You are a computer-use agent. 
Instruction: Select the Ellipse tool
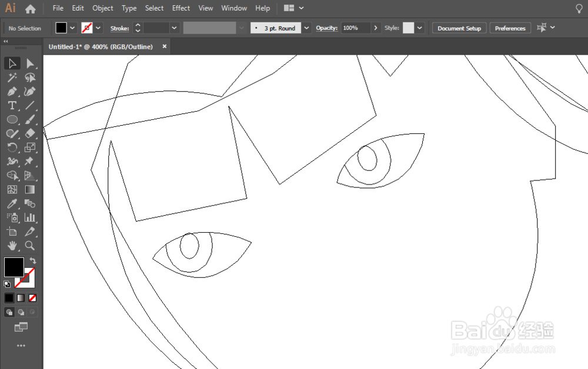click(x=12, y=119)
